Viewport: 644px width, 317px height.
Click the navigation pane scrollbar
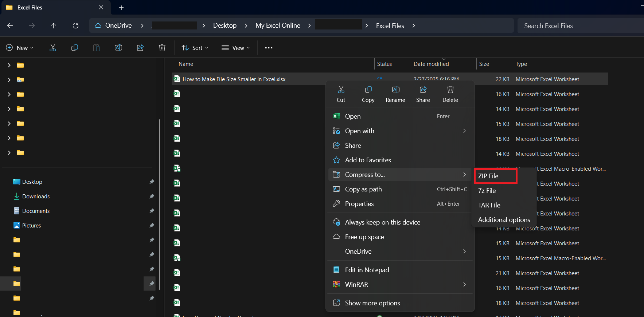click(159, 204)
